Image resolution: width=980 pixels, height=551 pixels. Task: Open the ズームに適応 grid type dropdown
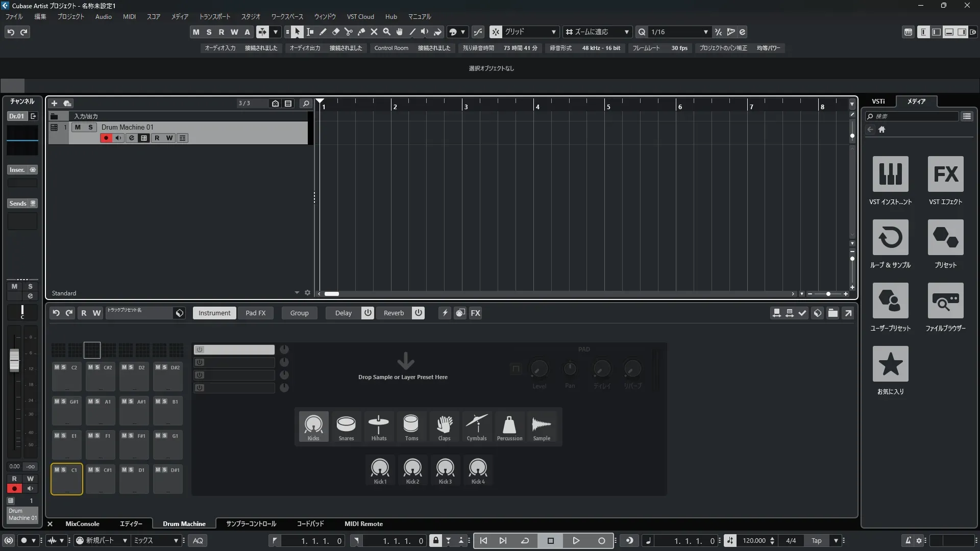click(626, 32)
